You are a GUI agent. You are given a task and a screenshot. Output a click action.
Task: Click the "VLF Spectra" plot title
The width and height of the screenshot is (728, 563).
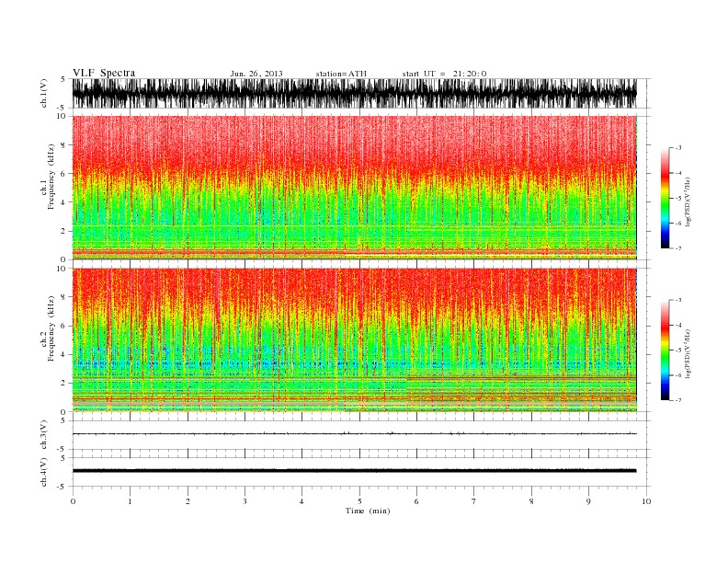pyautogui.click(x=104, y=73)
